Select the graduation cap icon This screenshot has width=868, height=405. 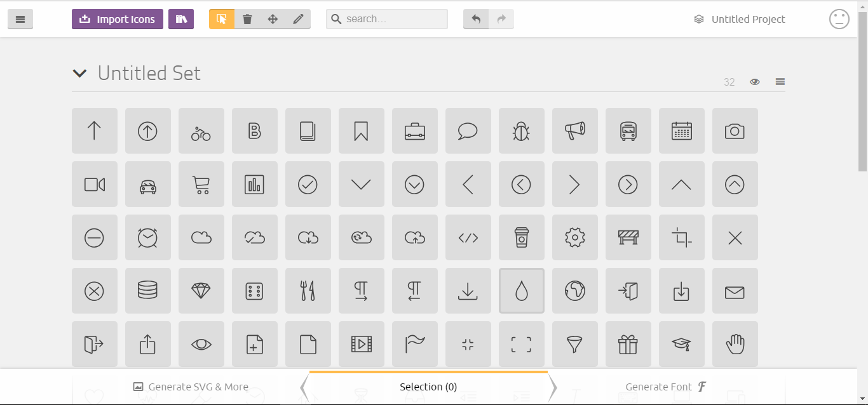682,344
